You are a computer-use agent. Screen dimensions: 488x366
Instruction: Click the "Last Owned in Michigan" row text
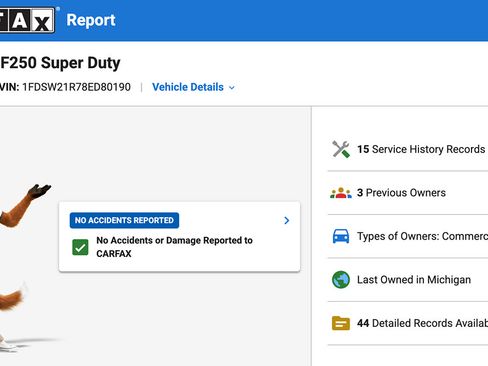tap(414, 280)
